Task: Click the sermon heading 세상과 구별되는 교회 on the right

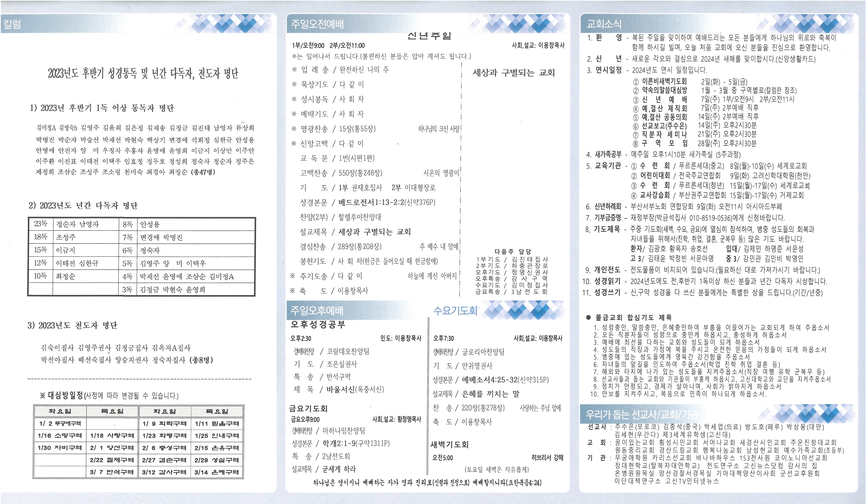Action: 514,73
